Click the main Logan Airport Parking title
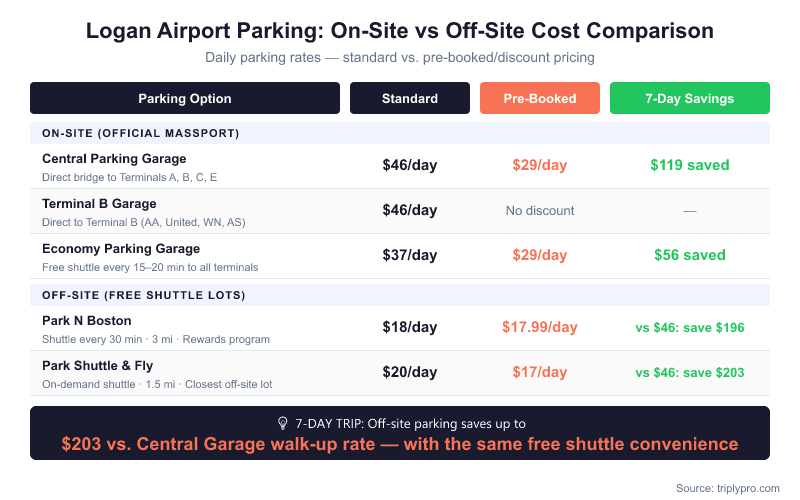 [x=400, y=31]
